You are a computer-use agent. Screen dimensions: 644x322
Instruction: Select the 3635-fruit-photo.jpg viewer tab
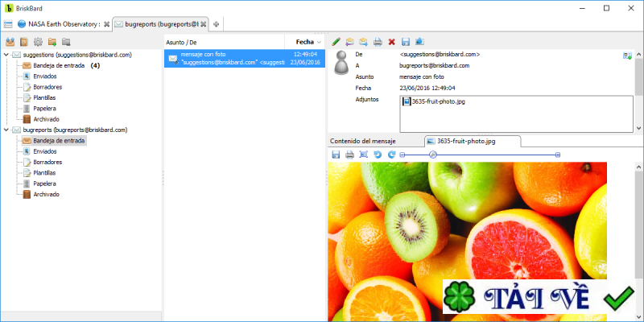tap(473, 141)
